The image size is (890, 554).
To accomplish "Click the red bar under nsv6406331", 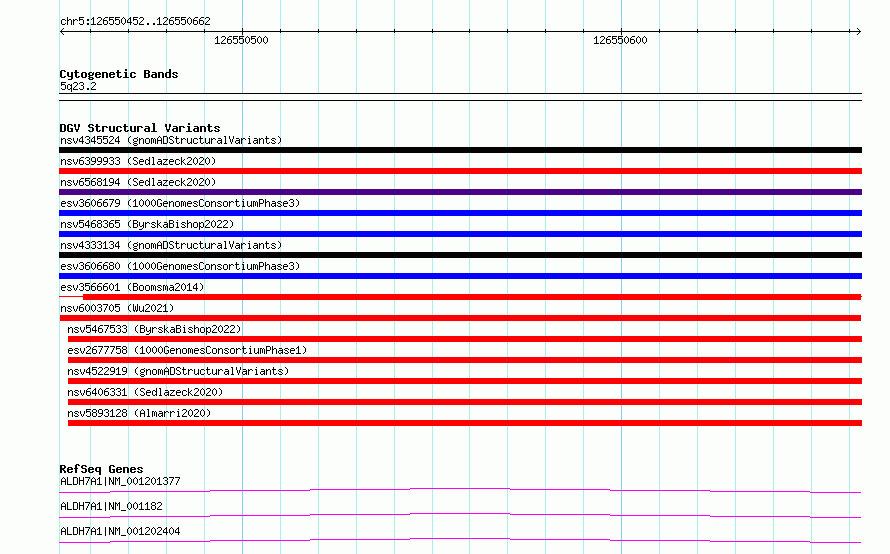I will pyautogui.click(x=464, y=402).
